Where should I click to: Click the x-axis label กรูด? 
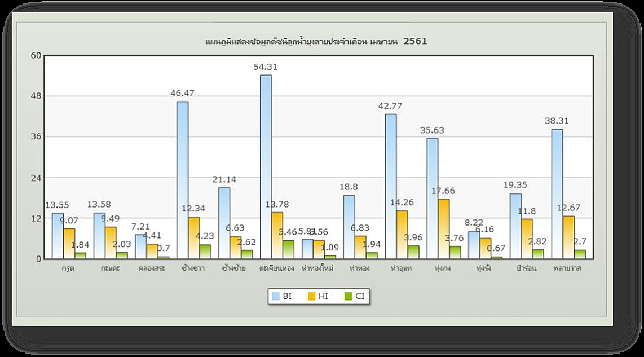pos(69,268)
